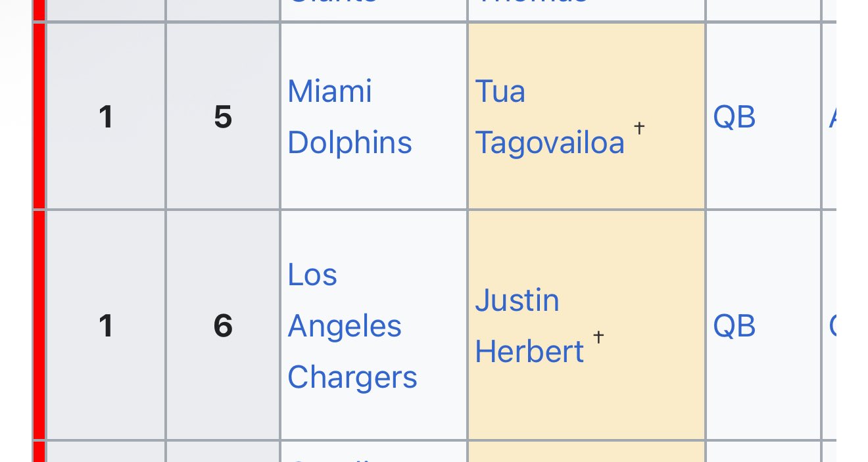Image resolution: width=868 pixels, height=462 pixels.
Task: Open the Miami Dolphins link
Action: click(350, 116)
